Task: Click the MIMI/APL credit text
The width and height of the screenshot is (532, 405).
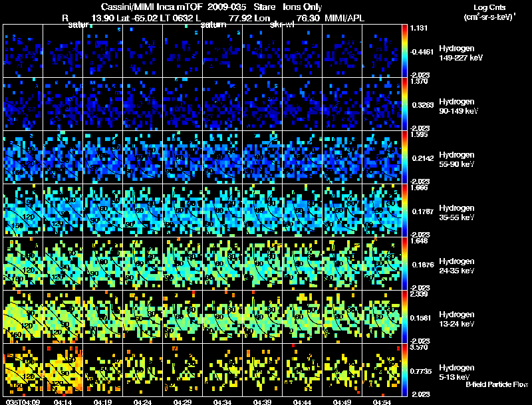Action: (344, 18)
